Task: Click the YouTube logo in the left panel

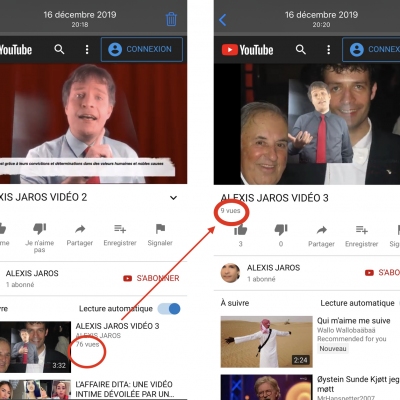Action: pyautogui.click(x=16, y=50)
